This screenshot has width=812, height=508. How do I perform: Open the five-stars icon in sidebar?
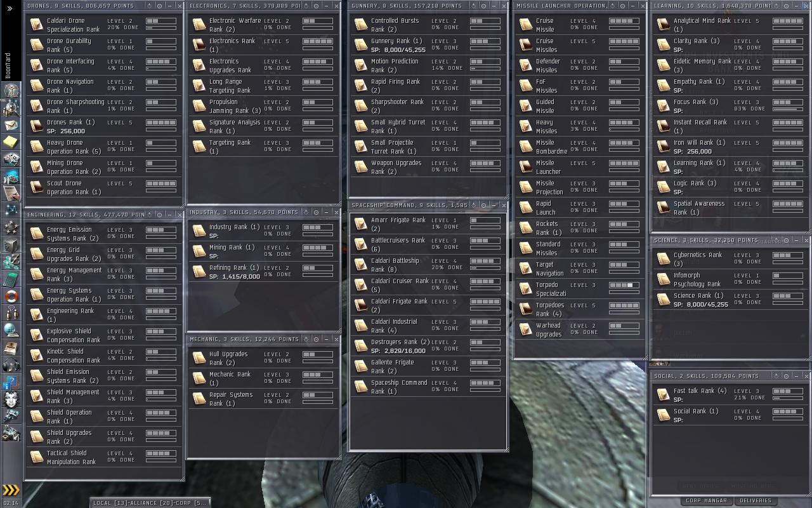point(11,227)
